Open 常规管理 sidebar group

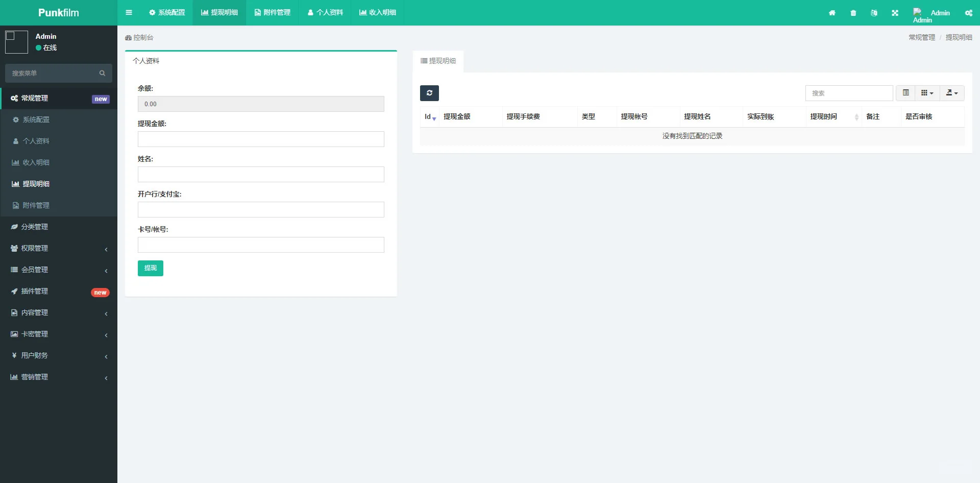point(59,98)
